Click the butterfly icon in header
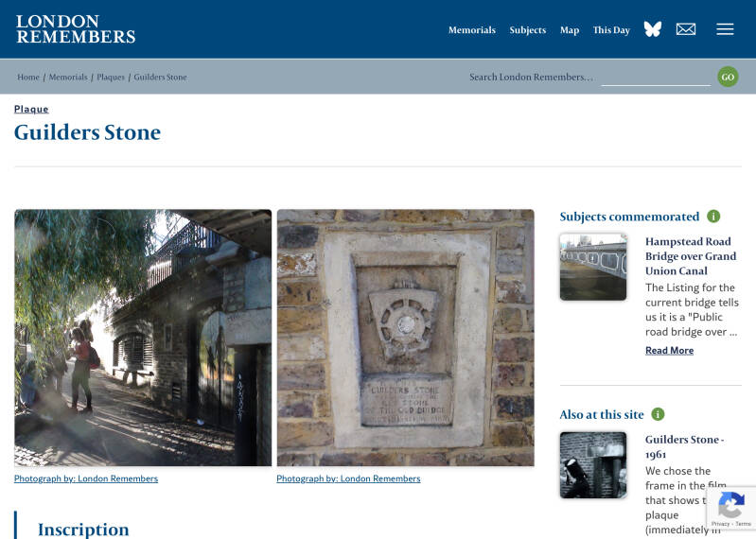The height and width of the screenshot is (539, 756). pos(652,29)
